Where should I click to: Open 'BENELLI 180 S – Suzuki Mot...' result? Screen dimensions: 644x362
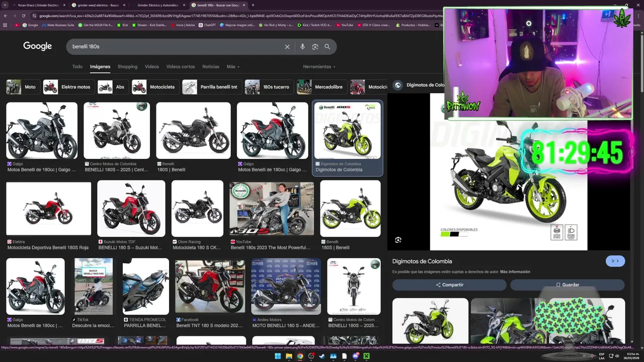131,215
